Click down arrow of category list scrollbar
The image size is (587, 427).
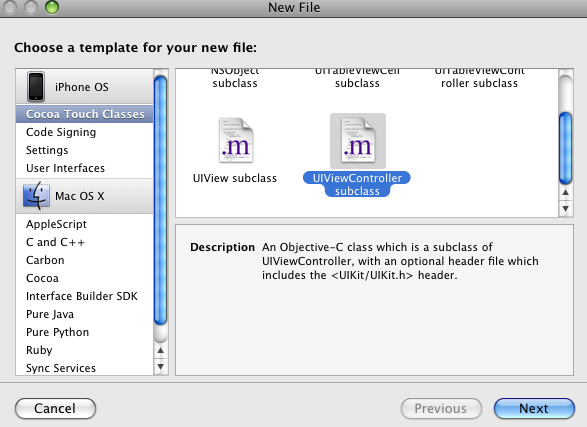point(161,367)
